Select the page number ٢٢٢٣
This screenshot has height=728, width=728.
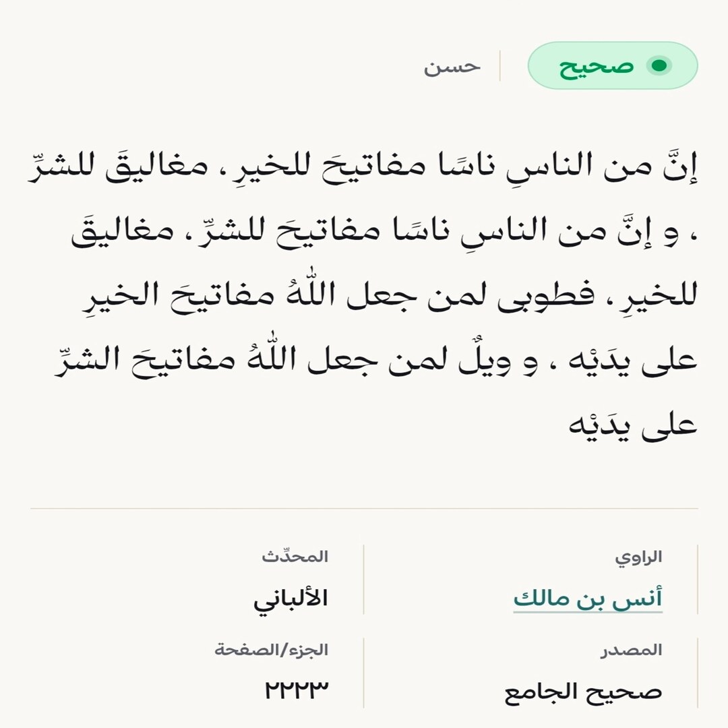pos(297,690)
